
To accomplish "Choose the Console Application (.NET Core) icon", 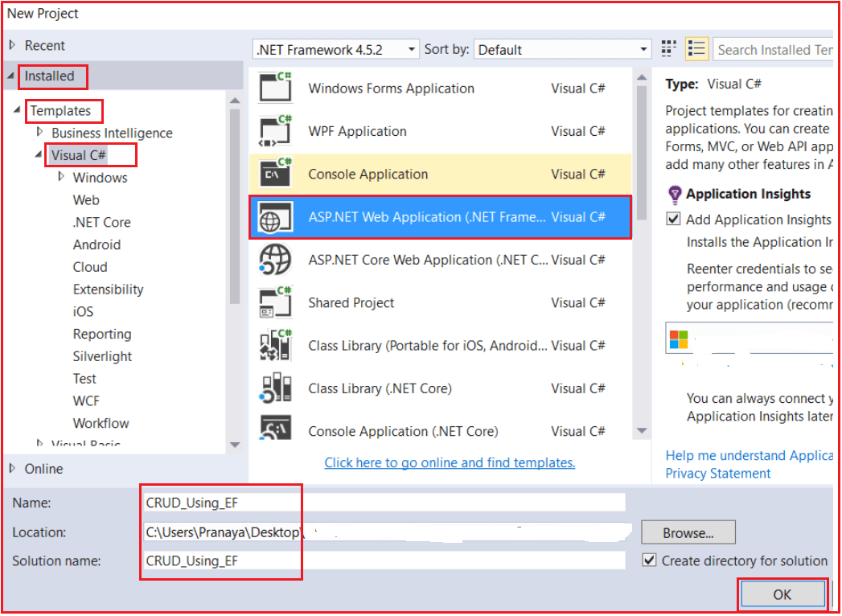I will pos(275,428).
